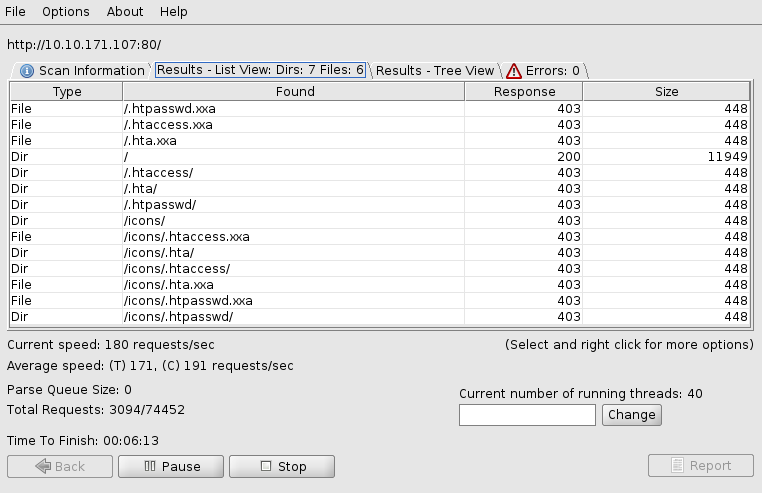This screenshot has height=493, width=762.
Task: Sort results by Found column header
Action: pos(294,92)
